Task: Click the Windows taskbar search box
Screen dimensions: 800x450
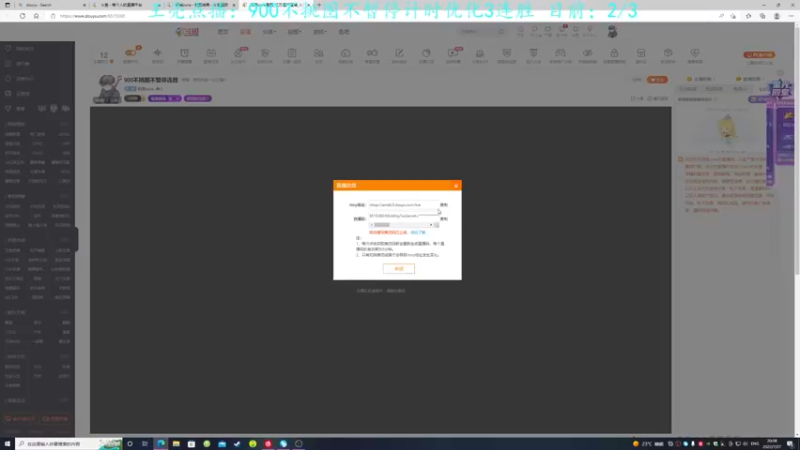Action: coord(68,444)
